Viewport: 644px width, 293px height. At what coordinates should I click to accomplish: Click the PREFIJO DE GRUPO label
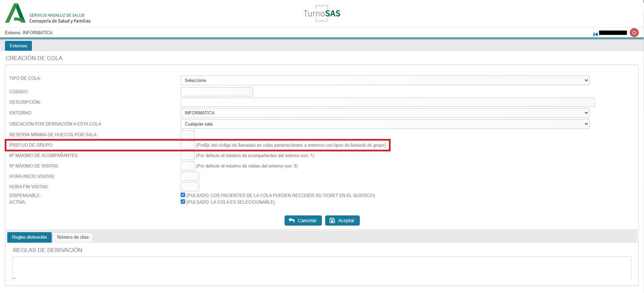click(x=31, y=145)
